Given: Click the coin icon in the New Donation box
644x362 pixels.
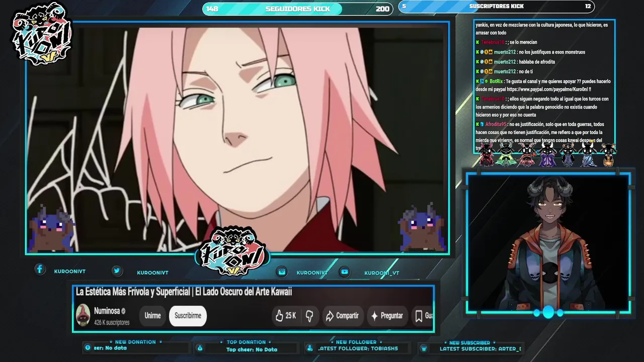Looking at the screenshot, I should [88, 347].
